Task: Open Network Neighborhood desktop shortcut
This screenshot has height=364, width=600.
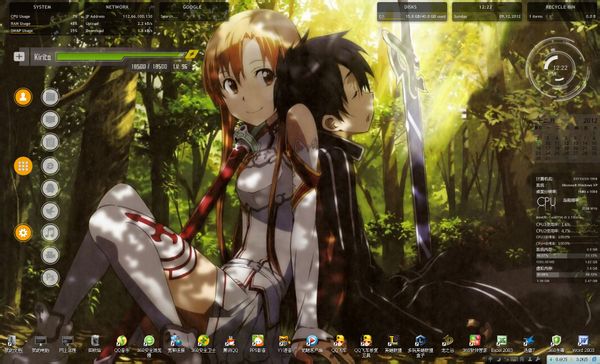Action: [x=67, y=344]
